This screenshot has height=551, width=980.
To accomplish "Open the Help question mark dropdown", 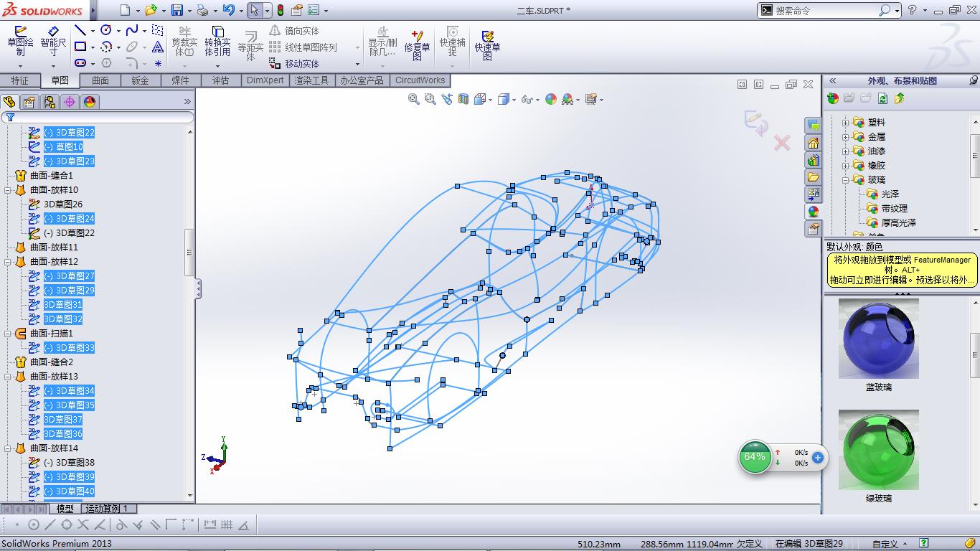I will 926,11.
